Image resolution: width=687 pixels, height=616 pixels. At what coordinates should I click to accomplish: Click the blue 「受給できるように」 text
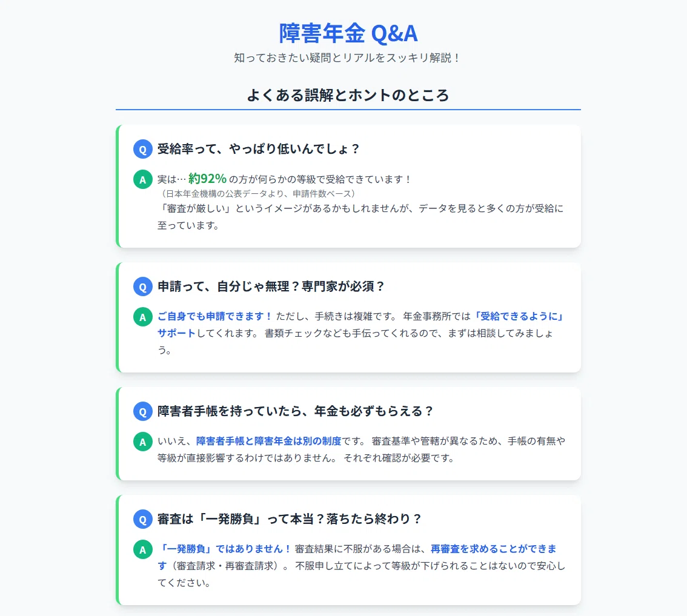coord(519,316)
